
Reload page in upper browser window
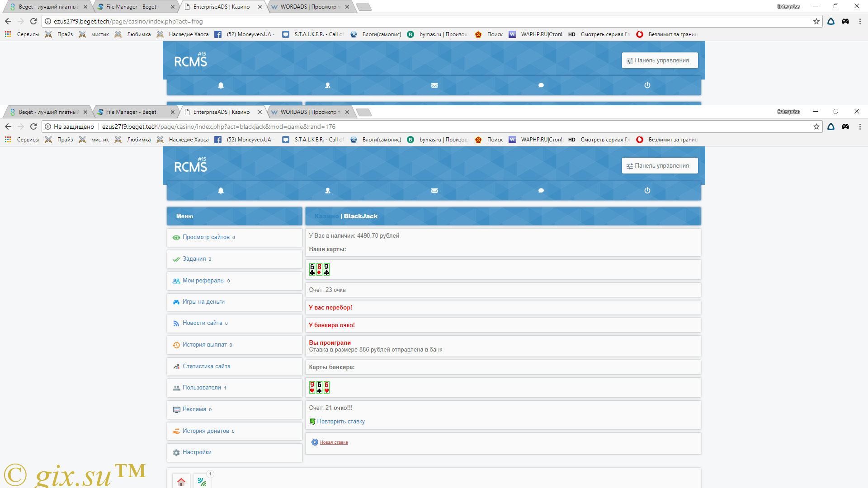point(33,21)
